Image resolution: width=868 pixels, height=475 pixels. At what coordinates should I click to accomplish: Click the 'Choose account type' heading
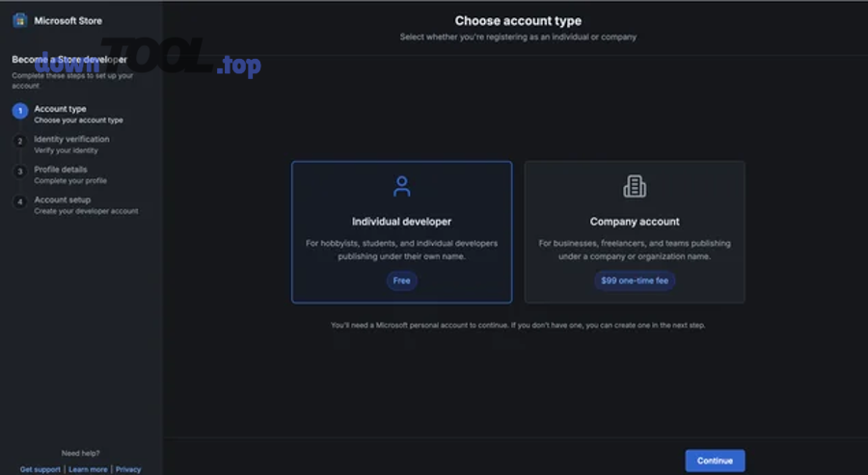tap(518, 20)
